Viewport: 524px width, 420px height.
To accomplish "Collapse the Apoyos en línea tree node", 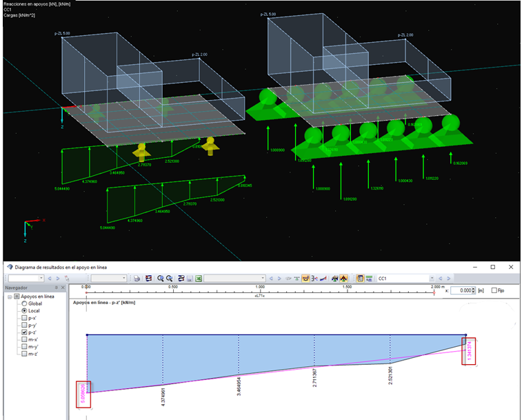I will click(10, 297).
